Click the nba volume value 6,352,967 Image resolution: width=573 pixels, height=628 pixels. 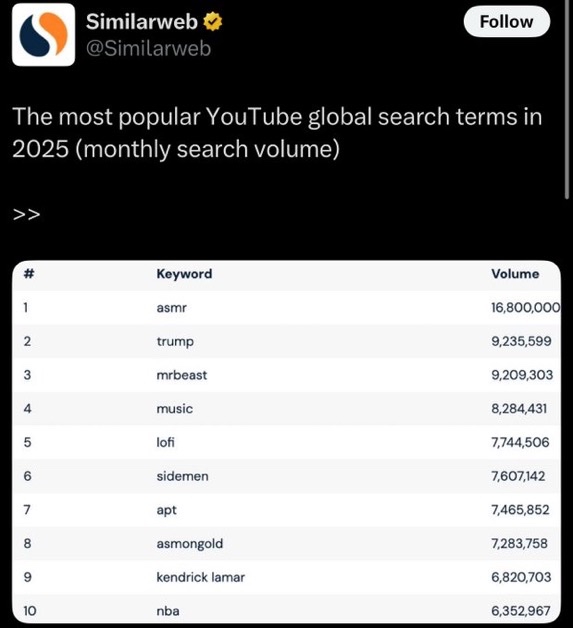click(521, 611)
